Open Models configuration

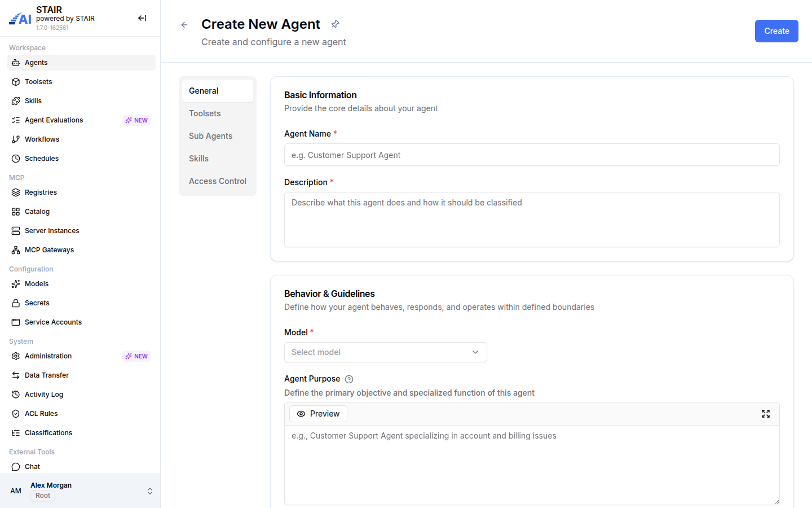pos(81,284)
